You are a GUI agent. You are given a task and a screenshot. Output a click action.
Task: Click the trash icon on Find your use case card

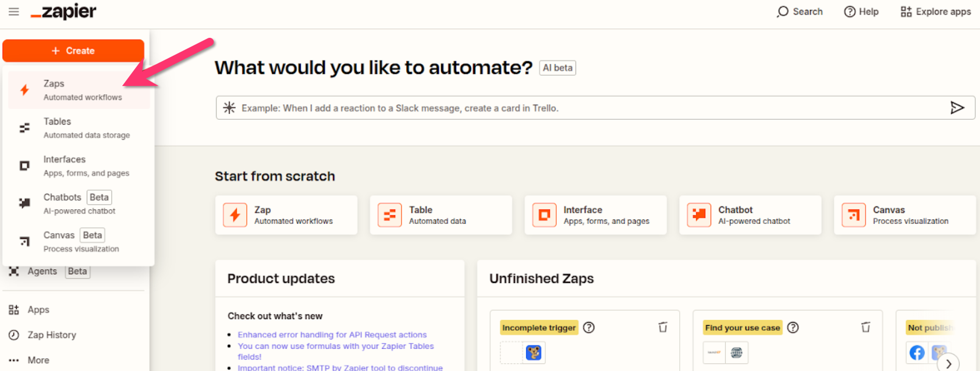(x=866, y=327)
